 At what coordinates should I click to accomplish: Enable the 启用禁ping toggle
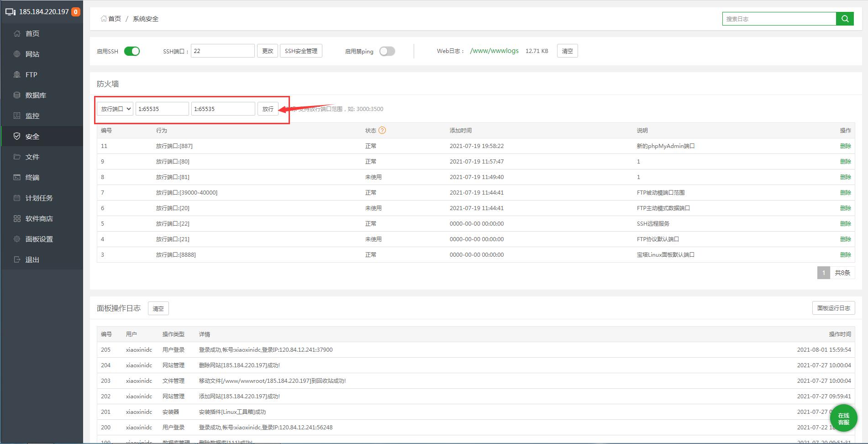[x=387, y=51]
